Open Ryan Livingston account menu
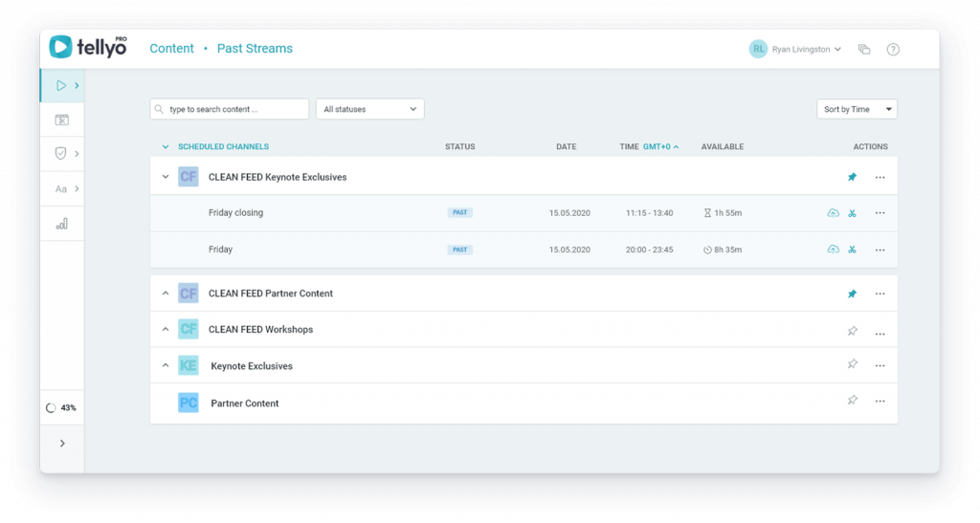The width and height of the screenshot is (980, 523). (806, 50)
